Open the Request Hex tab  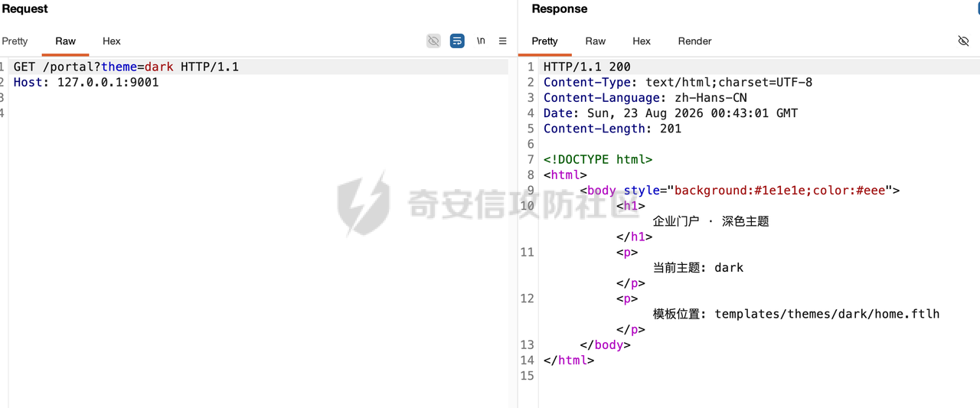112,41
